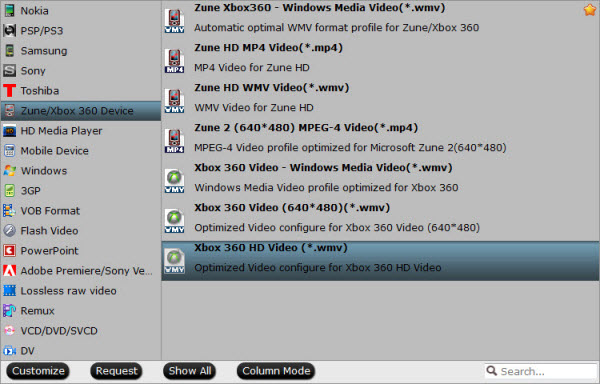Click the DV camcorder icon
600x384 pixels.
9,350
